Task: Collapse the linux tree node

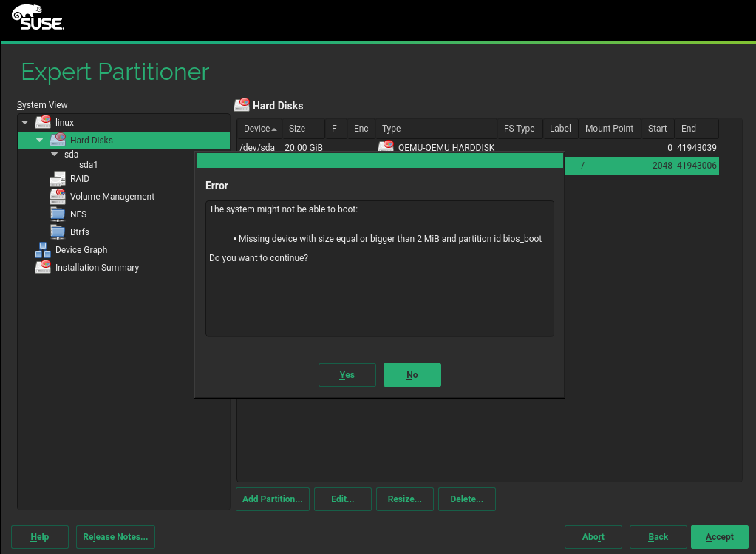Action: pyautogui.click(x=25, y=122)
